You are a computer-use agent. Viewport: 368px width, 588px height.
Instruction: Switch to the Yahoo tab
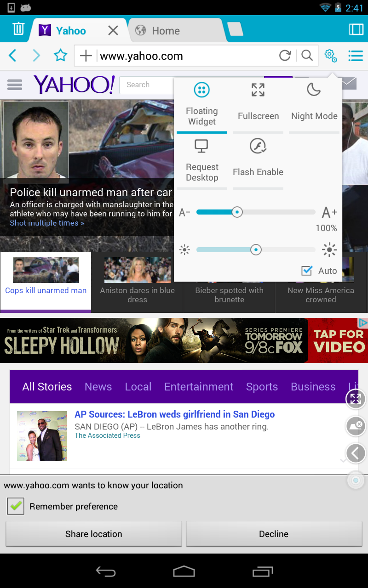pos(70,31)
